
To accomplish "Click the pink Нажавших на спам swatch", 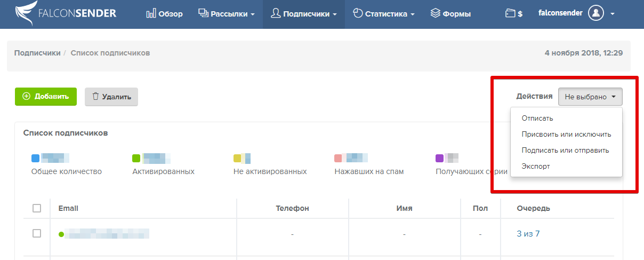I will [x=339, y=158].
